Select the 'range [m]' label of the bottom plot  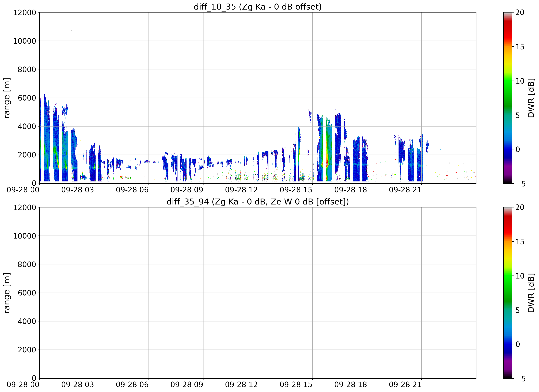tap(7, 293)
